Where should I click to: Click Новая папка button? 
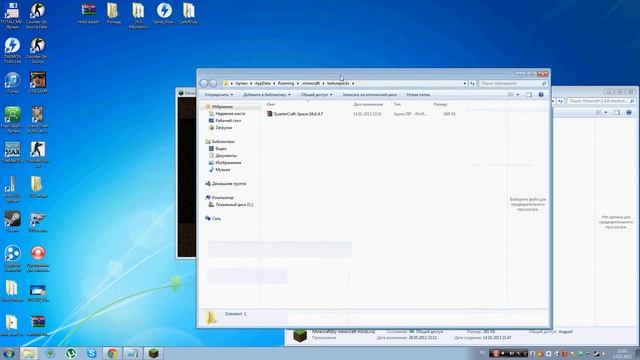(x=418, y=95)
